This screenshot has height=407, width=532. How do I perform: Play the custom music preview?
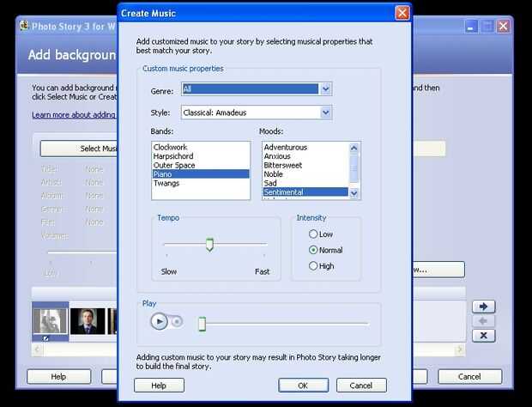pyautogui.click(x=159, y=321)
